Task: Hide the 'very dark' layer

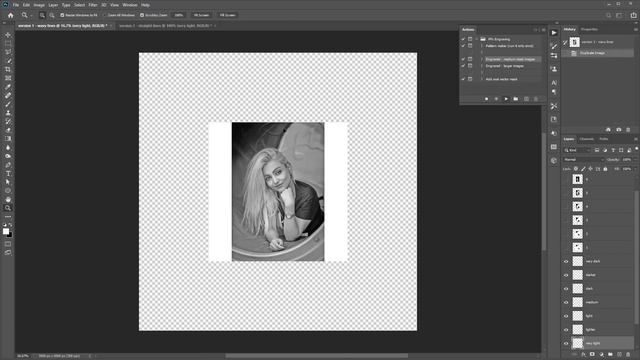Action: coord(566,262)
